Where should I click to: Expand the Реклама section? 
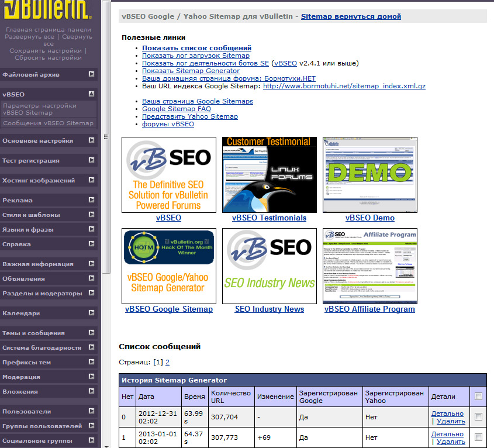pyautogui.click(x=91, y=199)
